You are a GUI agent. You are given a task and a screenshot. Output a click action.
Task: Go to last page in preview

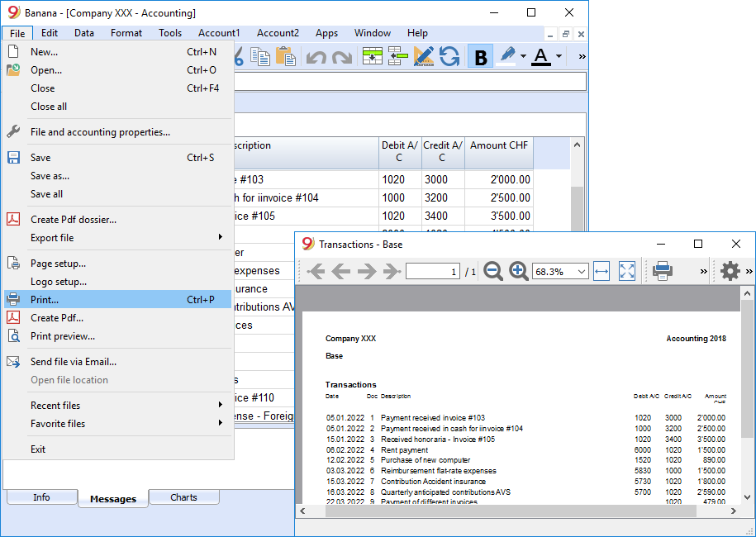coord(392,272)
